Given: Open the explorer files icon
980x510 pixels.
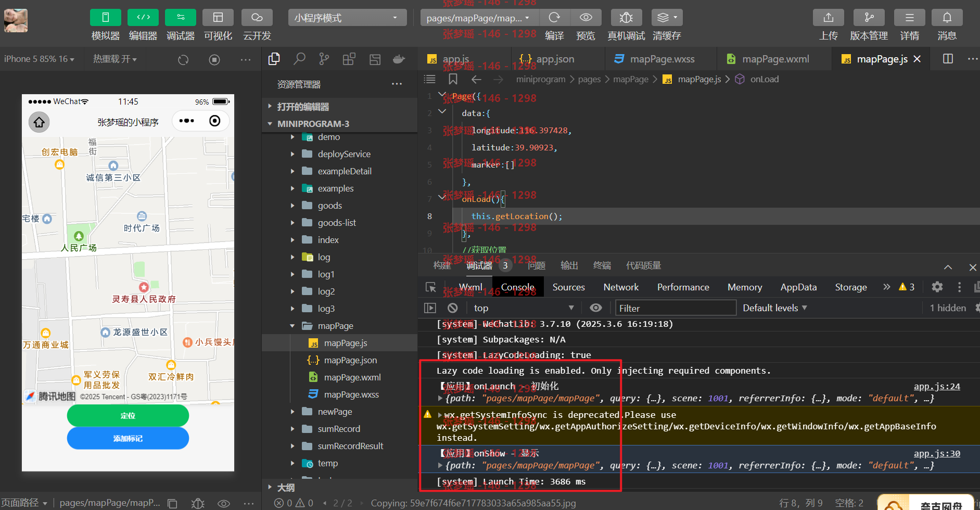Looking at the screenshot, I should (274, 59).
